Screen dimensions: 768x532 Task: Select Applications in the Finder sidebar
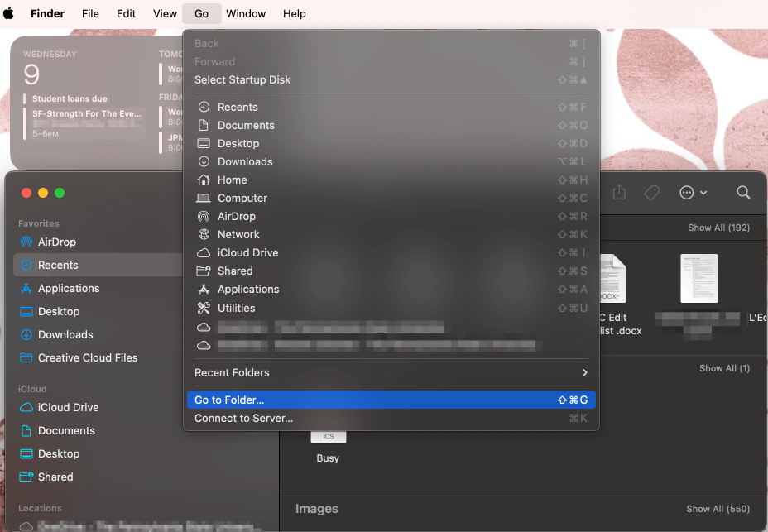(69, 288)
